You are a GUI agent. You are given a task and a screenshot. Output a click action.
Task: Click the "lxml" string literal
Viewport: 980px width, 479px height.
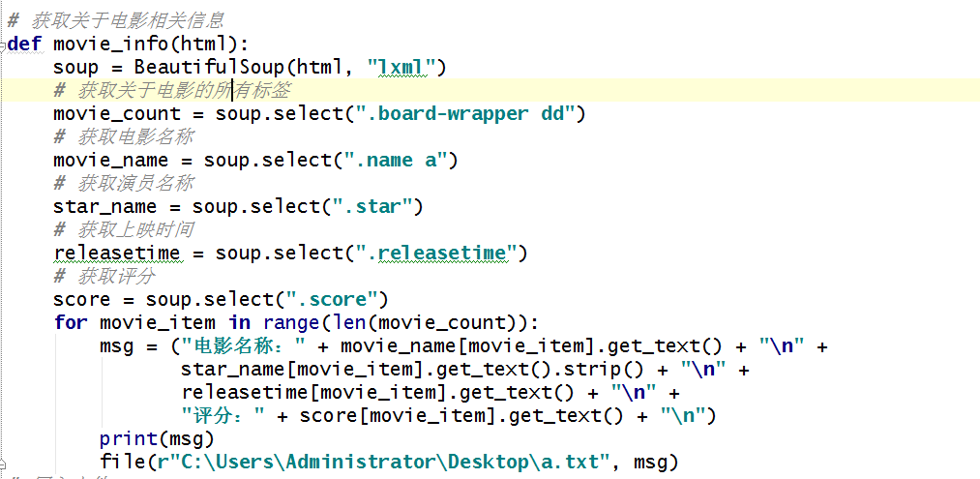405,67
